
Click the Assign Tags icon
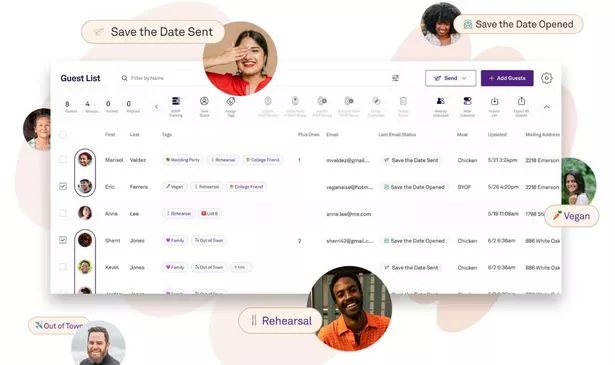pyautogui.click(x=231, y=106)
